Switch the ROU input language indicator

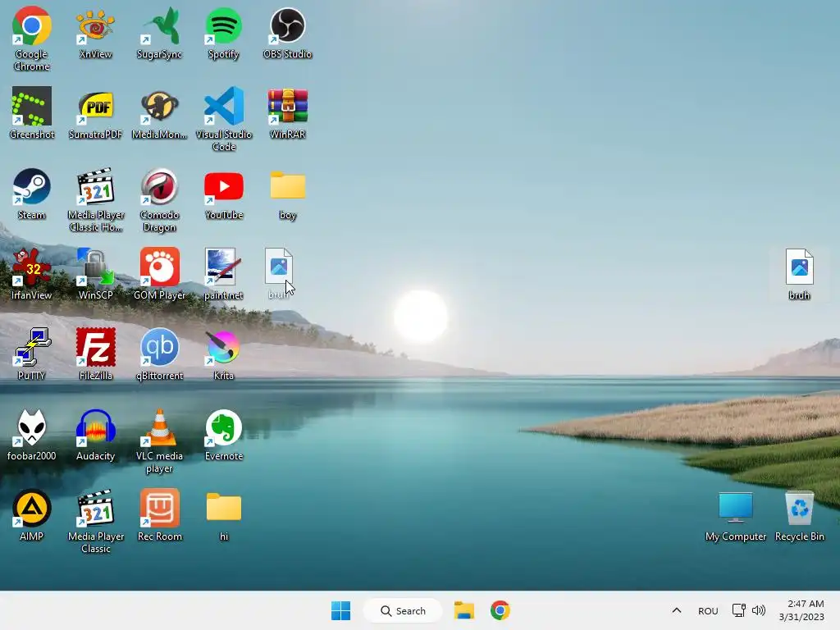[708, 610]
